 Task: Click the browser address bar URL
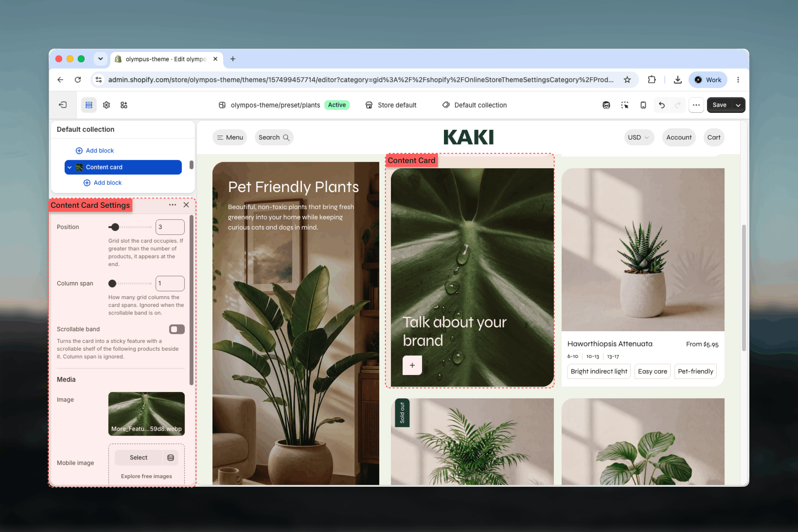coord(361,80)
